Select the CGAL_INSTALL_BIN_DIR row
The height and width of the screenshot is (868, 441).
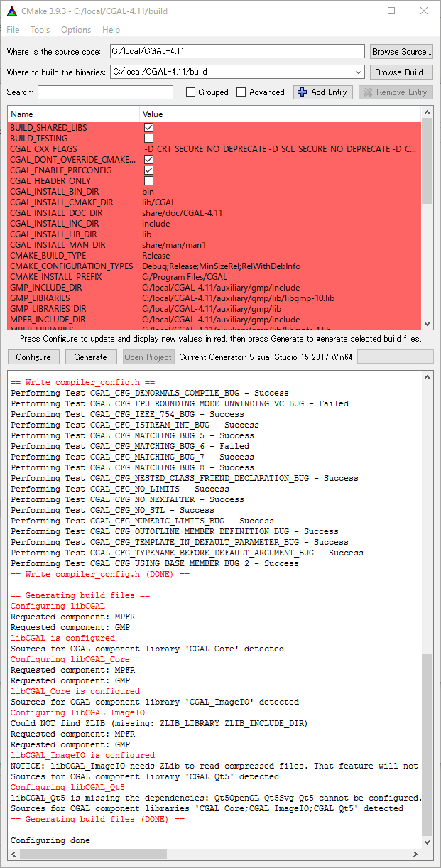tap(214, 192)
